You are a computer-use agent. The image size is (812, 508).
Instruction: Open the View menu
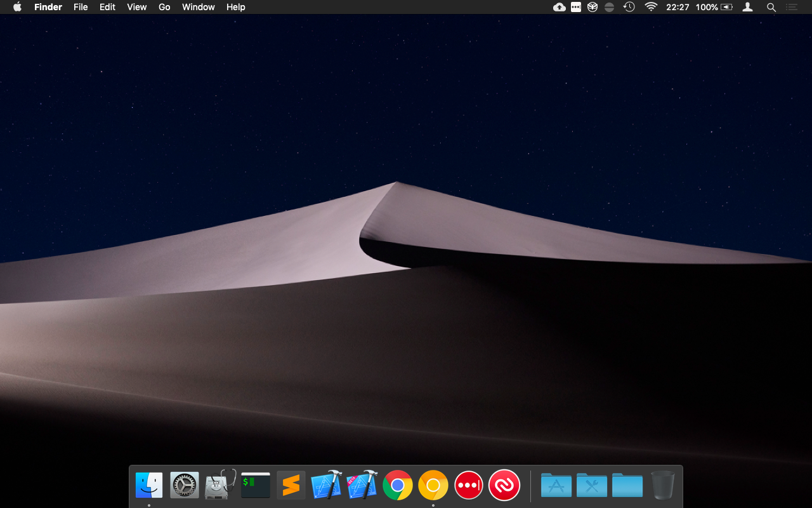click(x=136, y=7)
